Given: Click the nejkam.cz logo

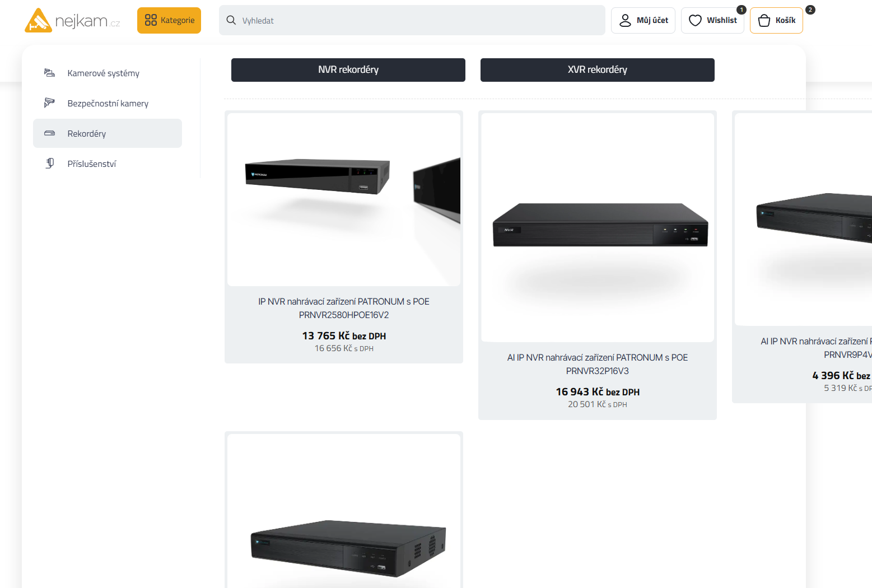Looking at the screenshot, I should 72,21.
